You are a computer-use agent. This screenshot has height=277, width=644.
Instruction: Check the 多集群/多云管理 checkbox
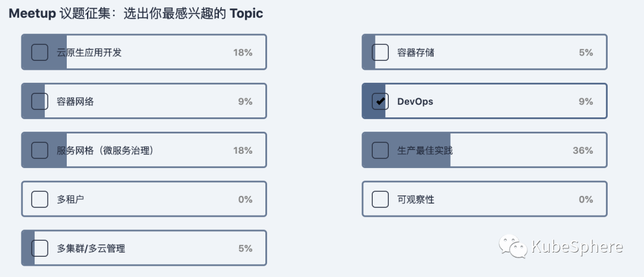[39, 248]
